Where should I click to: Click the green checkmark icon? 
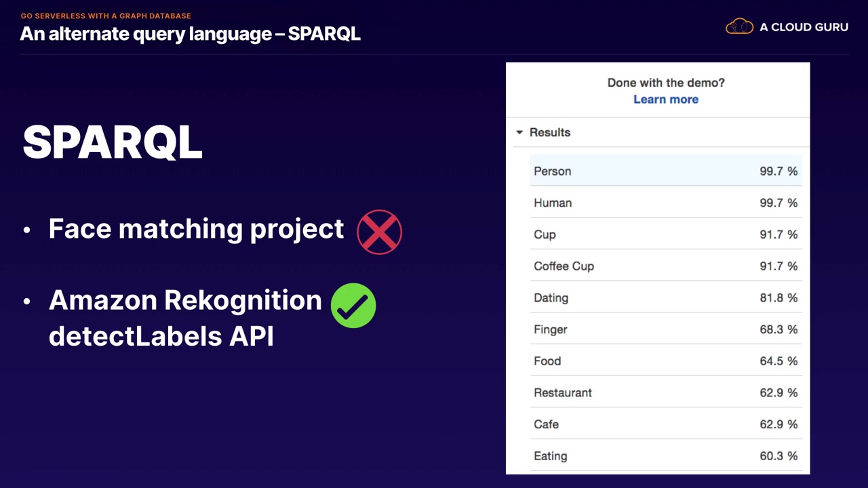[x=353, y=306]
